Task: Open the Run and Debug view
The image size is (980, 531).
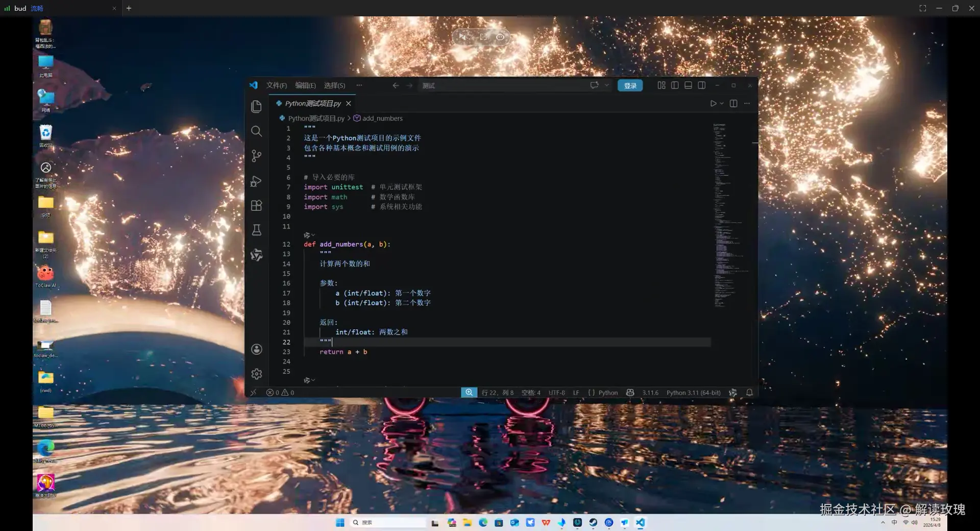Action: coord(256,181)
